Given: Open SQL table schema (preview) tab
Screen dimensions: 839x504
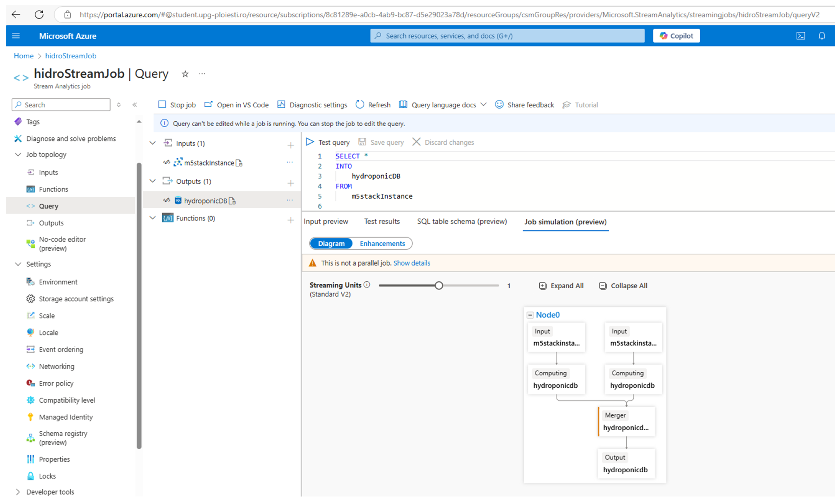Looking at the screenshot, I should (462, 221).
